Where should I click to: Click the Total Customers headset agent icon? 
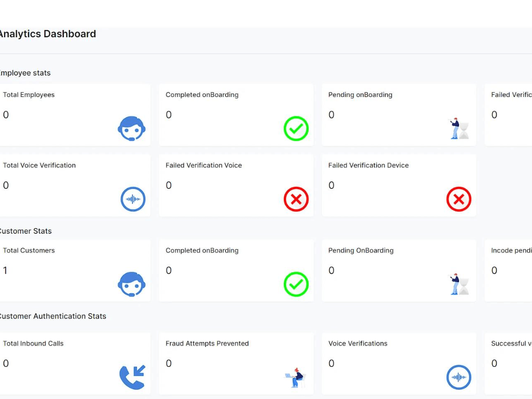(x=132, y=284)
